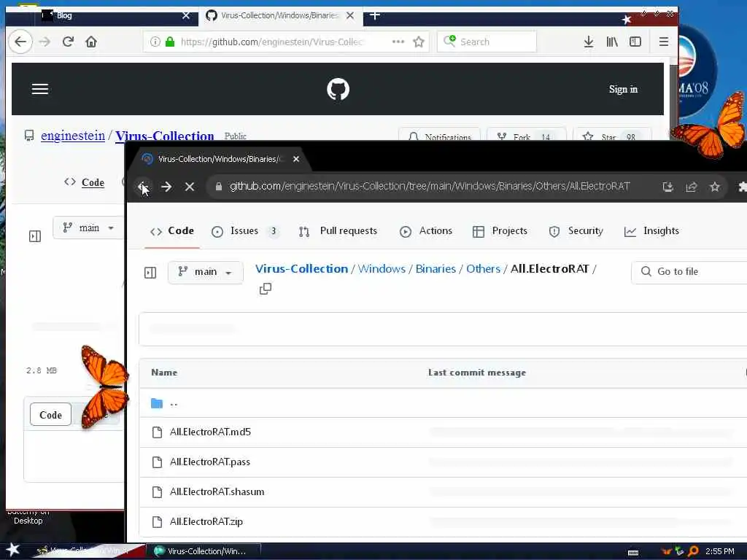Navigate to Others breadcrumb folder
This screenshot has width=747, height=560.
[x=483, y=268]
